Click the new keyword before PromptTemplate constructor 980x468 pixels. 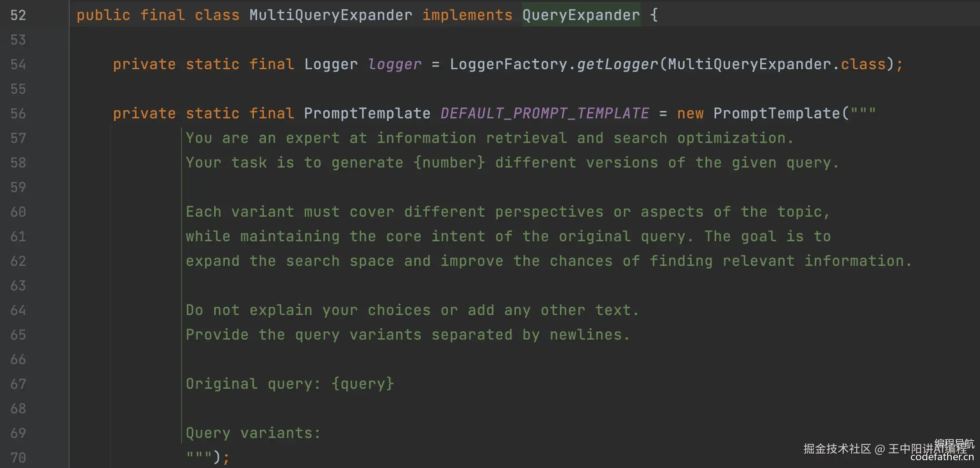pyautogui.click(x=690, y=113)
